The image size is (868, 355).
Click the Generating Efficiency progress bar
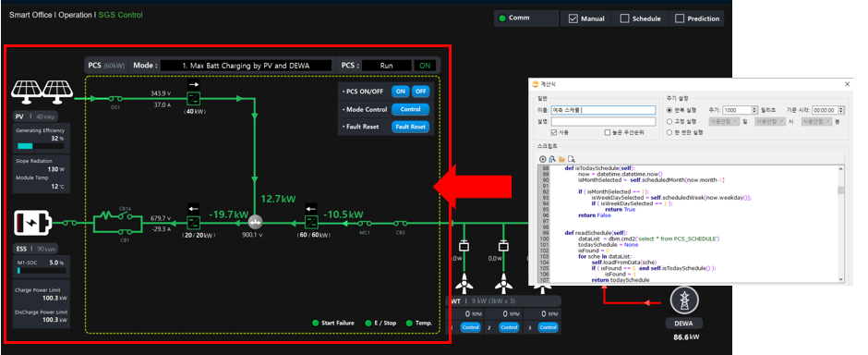41,147
